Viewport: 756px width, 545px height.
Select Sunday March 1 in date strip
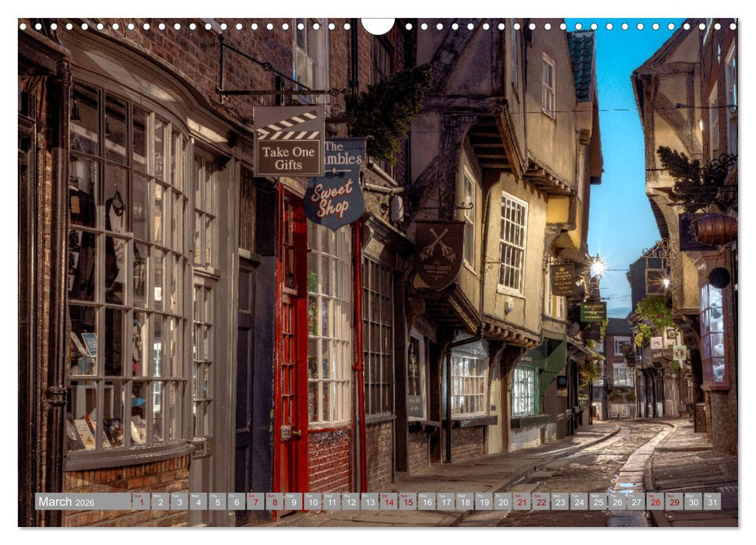pos(140,501)
